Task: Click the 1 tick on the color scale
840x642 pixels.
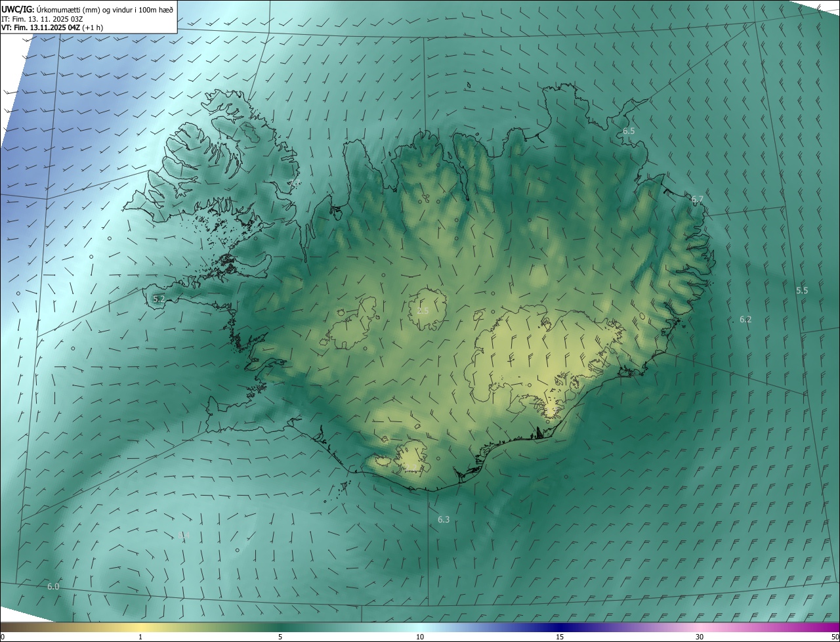Action: (140, 637)
